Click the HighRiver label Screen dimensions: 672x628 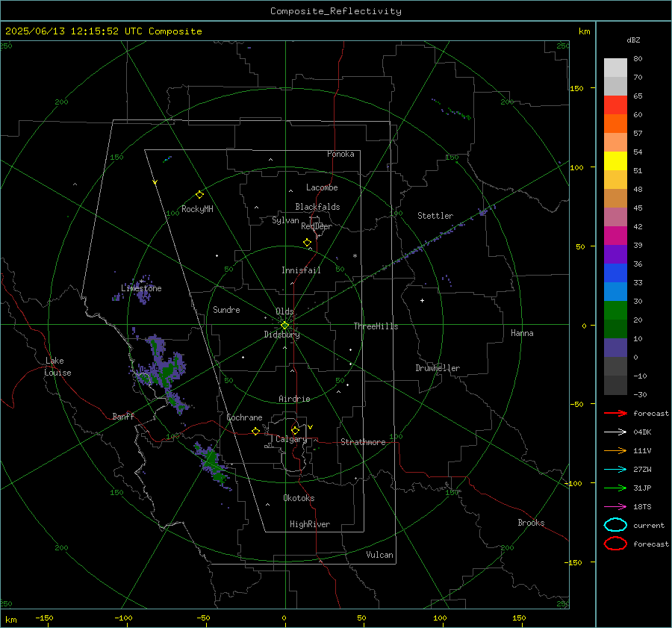pyautogui.click(x=310, y=524)
